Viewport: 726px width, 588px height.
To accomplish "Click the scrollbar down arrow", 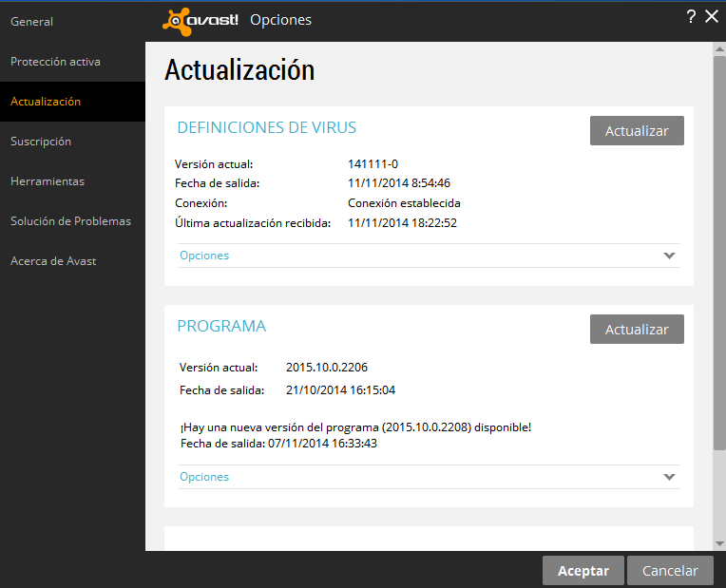I will 719,544.
